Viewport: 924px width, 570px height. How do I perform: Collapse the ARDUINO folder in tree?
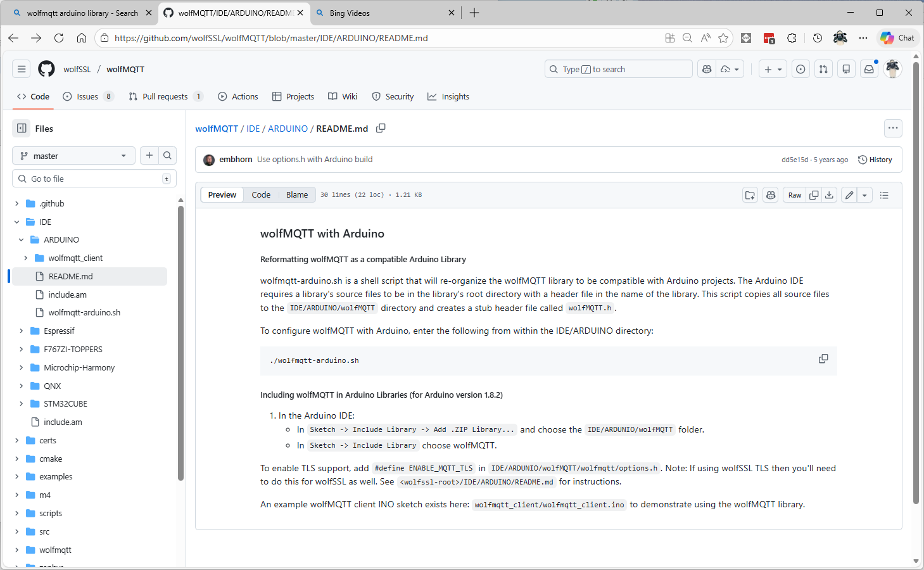pos(21,240)
